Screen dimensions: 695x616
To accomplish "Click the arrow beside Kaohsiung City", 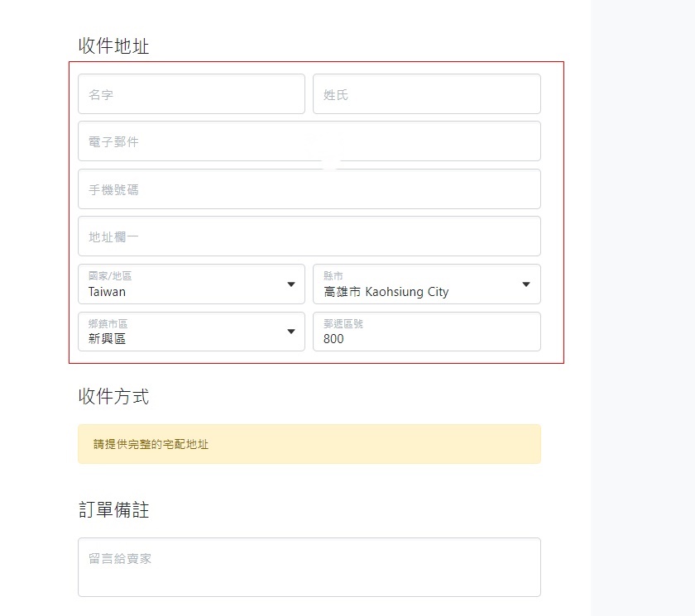I will point(525,284).
